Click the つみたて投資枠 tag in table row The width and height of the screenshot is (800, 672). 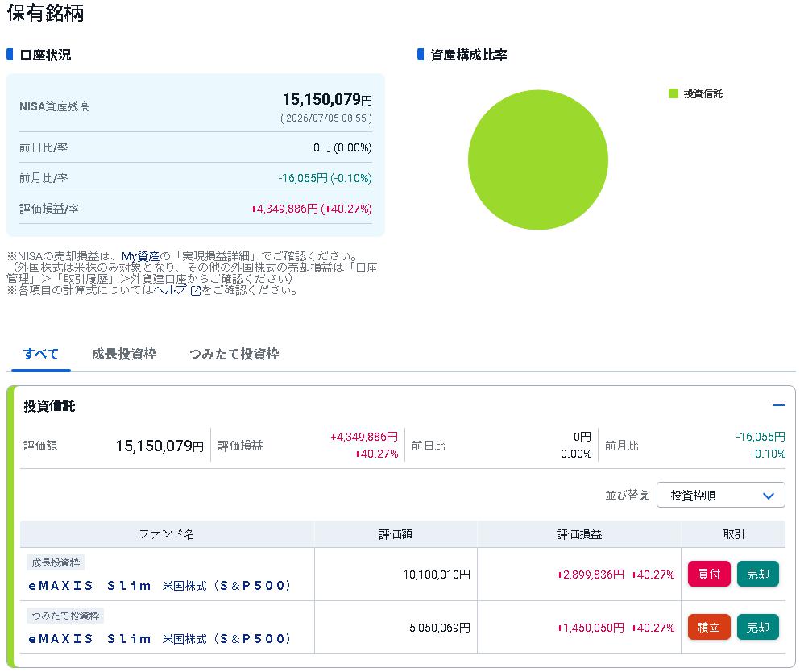[65, 616]
